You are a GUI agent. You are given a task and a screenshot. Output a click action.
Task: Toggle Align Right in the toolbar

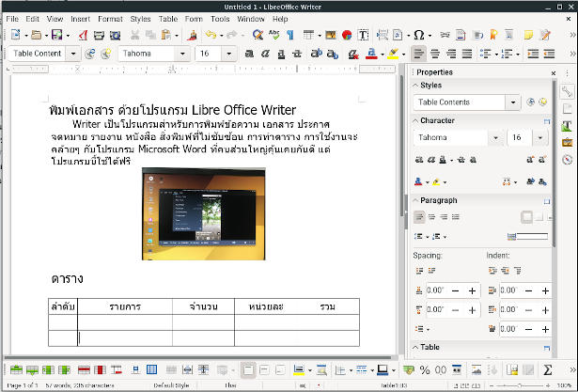tap(451, 54)
